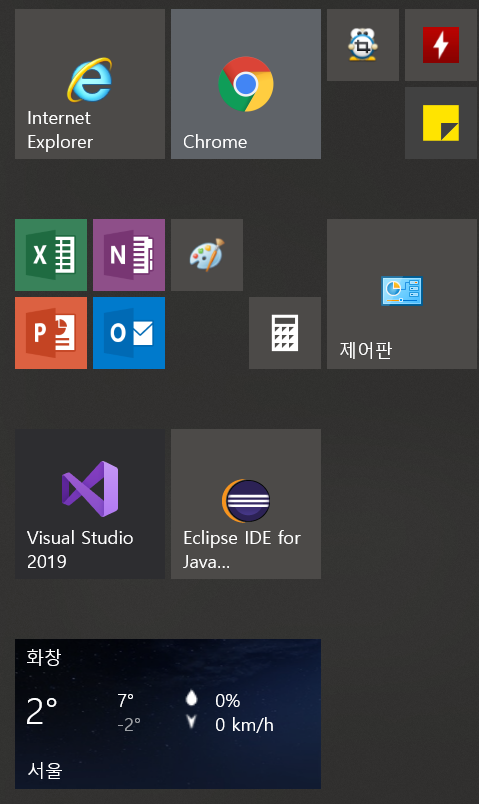Viewport: 479px width, 804px height.
Task: Launch the OneNote tile
Action: 129,255
